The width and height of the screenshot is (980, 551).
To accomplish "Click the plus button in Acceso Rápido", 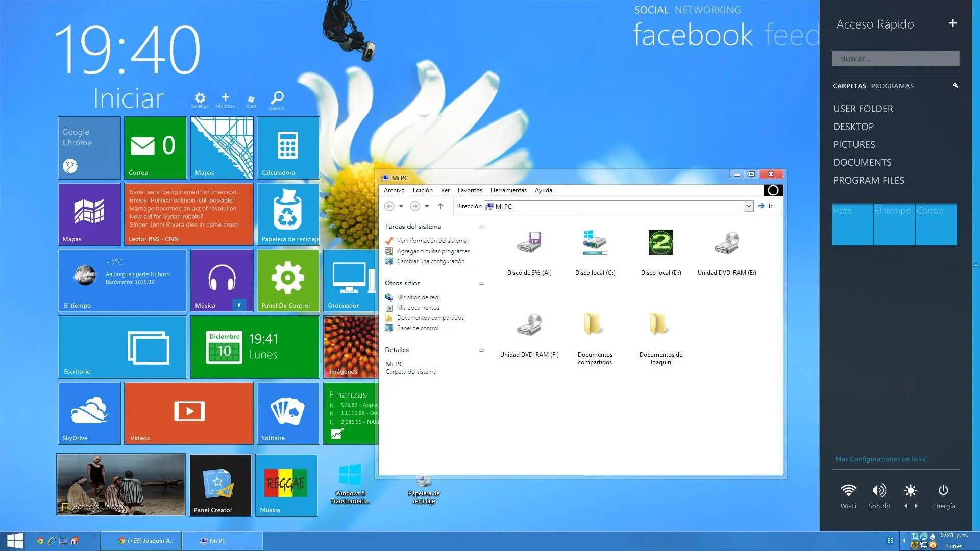I will click(x=952, y=23).
